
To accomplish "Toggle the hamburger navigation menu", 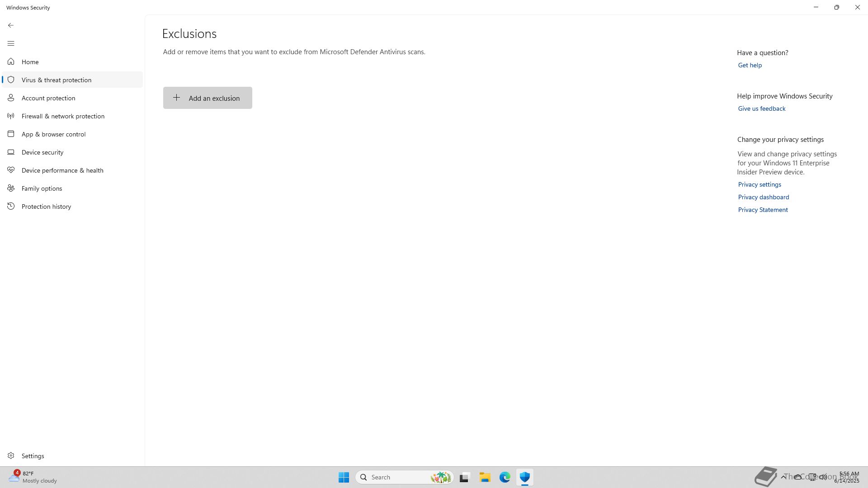I will point(11,43).
